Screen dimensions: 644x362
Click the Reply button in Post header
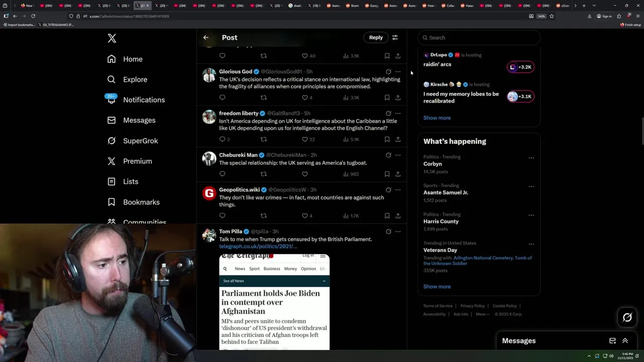click(x=376, y=37)
